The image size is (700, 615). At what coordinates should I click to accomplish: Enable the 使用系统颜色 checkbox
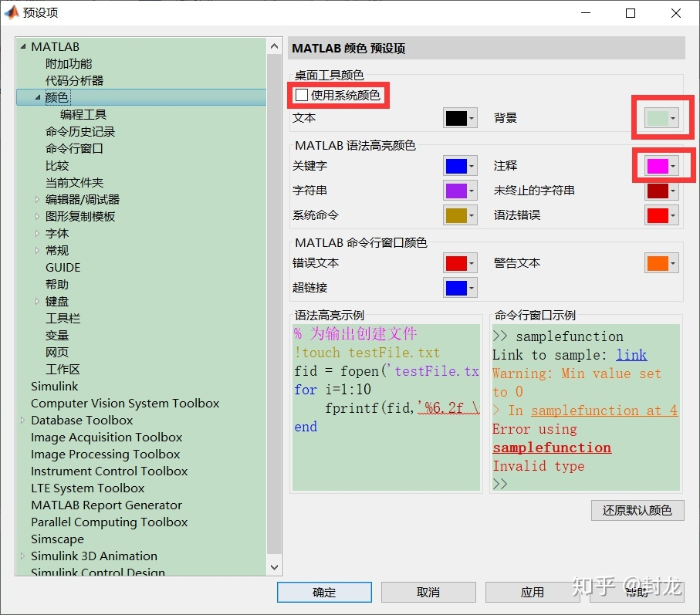tap(302, 95)
